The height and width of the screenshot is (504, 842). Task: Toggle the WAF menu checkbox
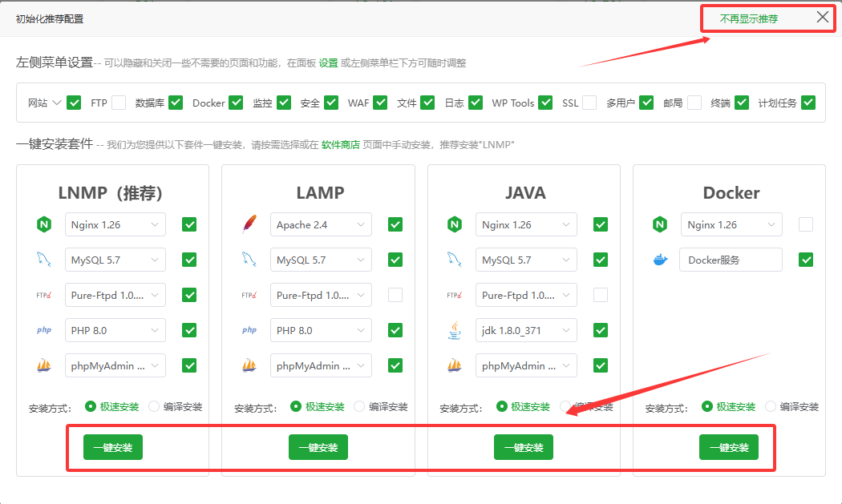tap(380, 103)
